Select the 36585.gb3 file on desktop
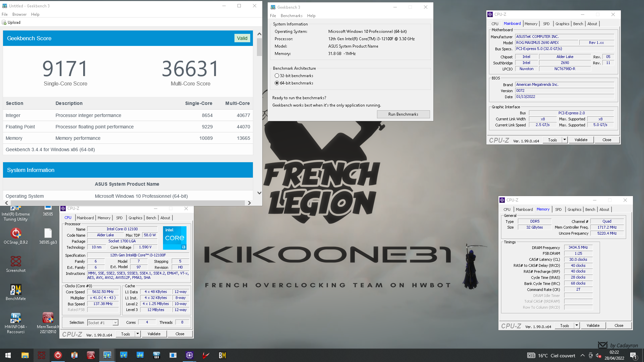This screenshot has width=644, height=362. click(48, 236)
